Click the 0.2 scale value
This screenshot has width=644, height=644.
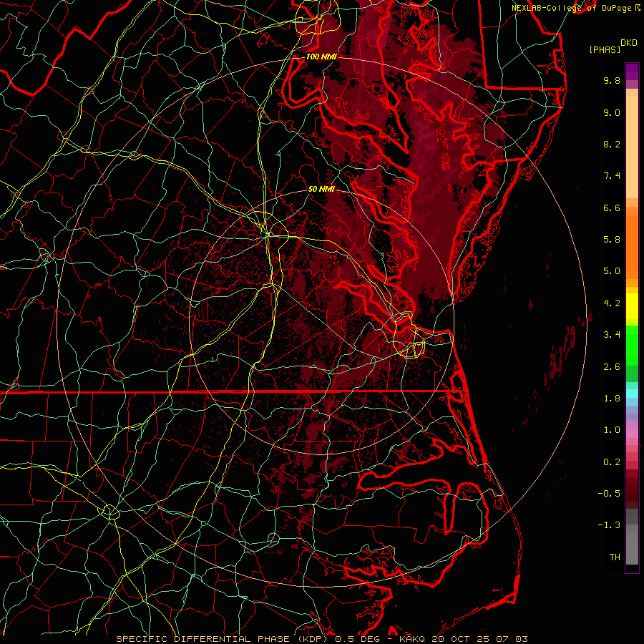612,462
